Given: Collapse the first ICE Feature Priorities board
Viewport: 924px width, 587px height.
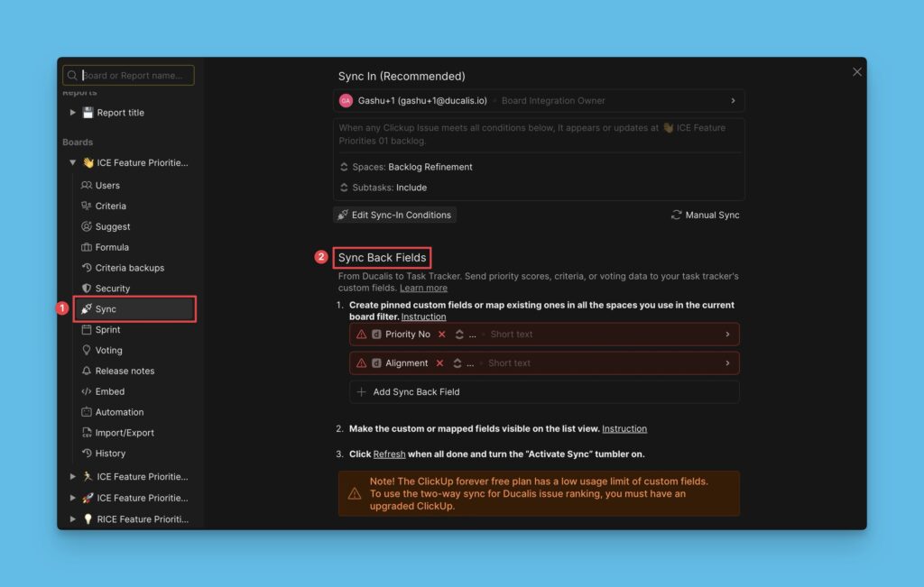Looking at the screenshot, I should tap(73, 163).
